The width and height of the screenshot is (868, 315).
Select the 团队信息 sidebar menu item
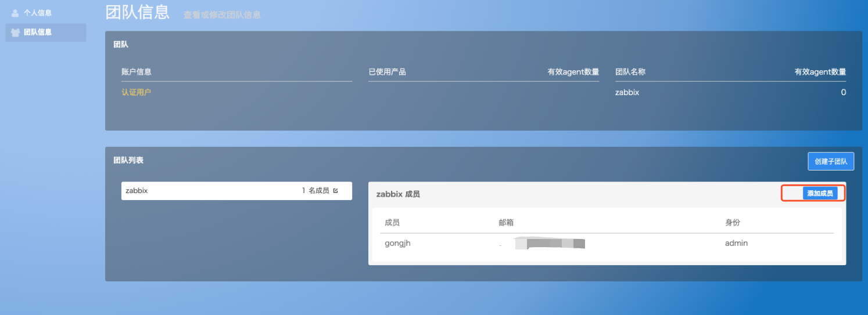pos(38,32)
